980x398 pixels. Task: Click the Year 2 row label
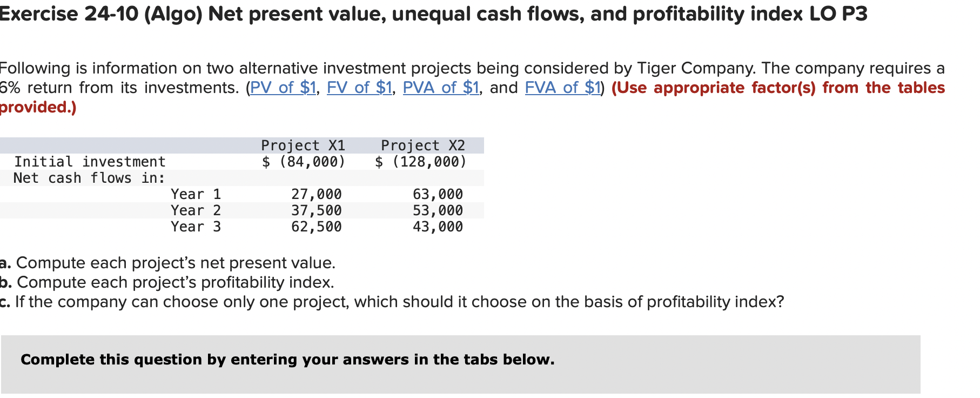(x=196, y=210)
